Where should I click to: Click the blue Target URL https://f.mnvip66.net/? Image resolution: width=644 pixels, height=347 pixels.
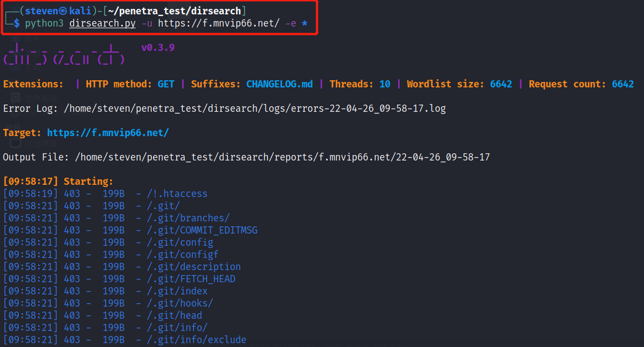[x=107, y=133]
